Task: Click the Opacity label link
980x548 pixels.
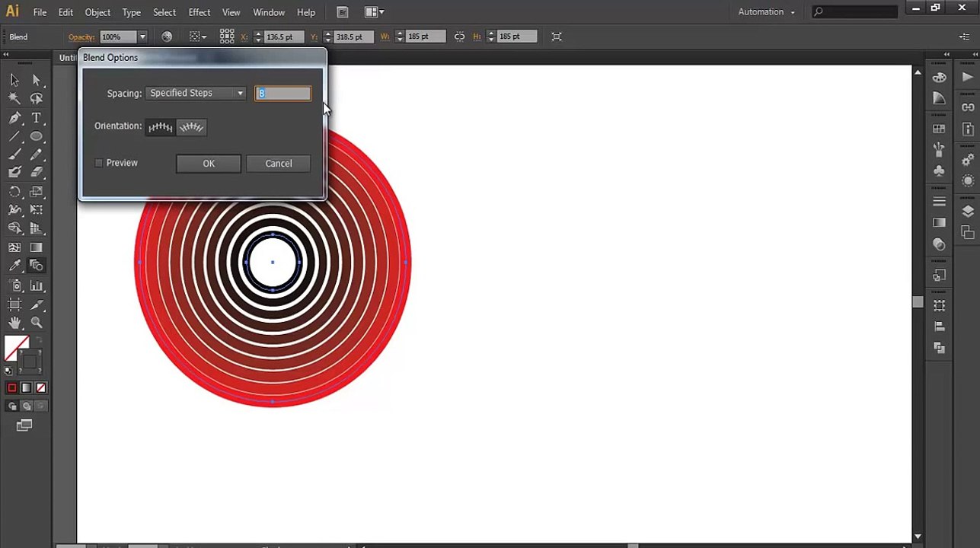Action: pos(81,37)
